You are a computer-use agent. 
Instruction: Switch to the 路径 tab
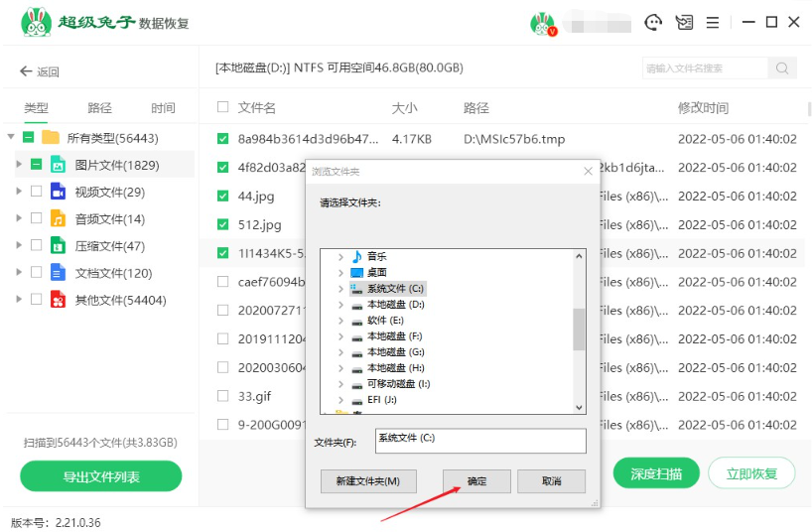[x=99, y=108]
